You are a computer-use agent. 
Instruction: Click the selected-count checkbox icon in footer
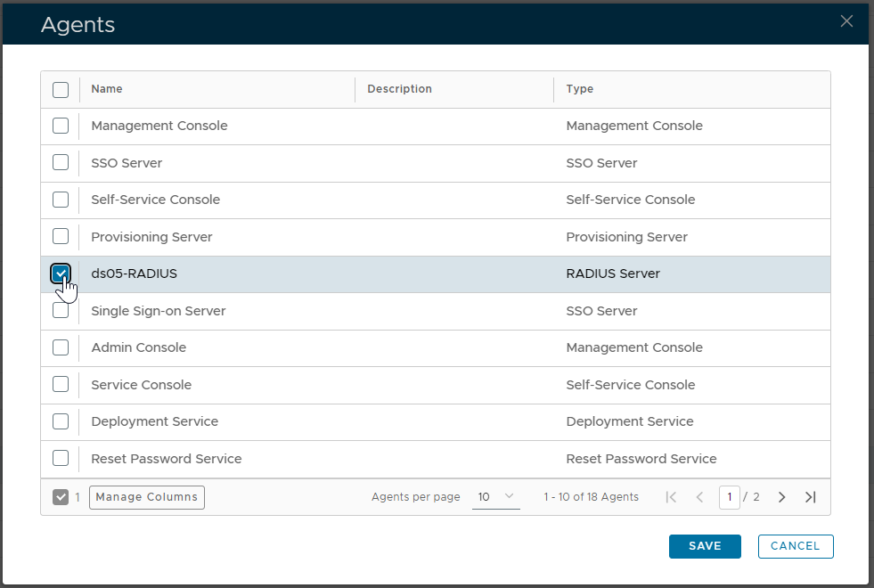click(x=61, y=497)
